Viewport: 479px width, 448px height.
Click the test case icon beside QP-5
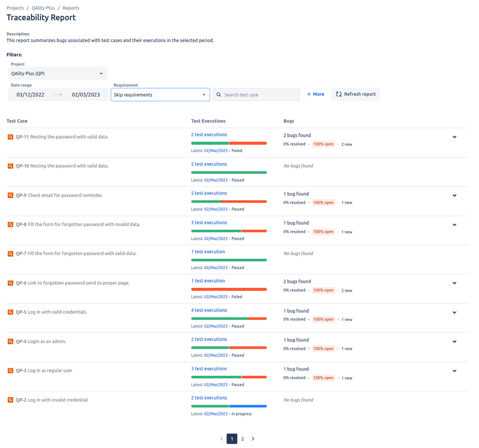pyautogui.click(x=10, y=312)
